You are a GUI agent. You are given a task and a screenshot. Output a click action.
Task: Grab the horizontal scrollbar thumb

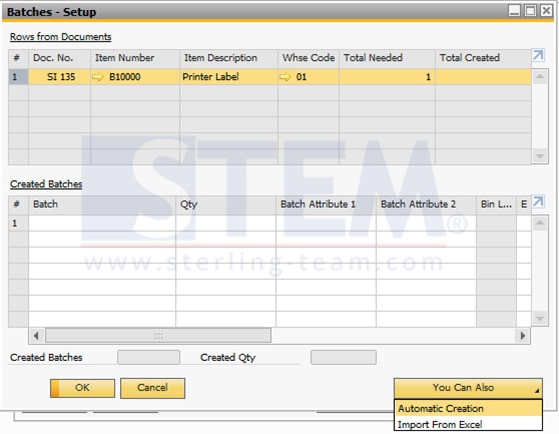coord(158,336)
